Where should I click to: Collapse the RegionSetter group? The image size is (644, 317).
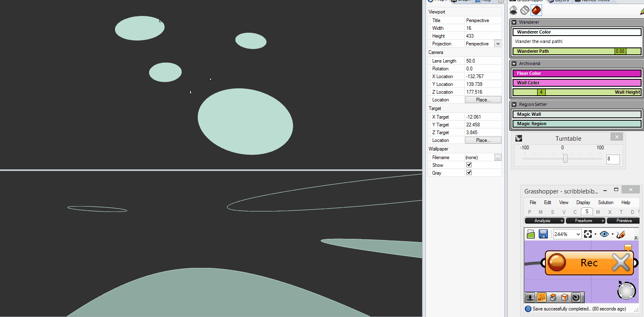[x=514, y=104]
